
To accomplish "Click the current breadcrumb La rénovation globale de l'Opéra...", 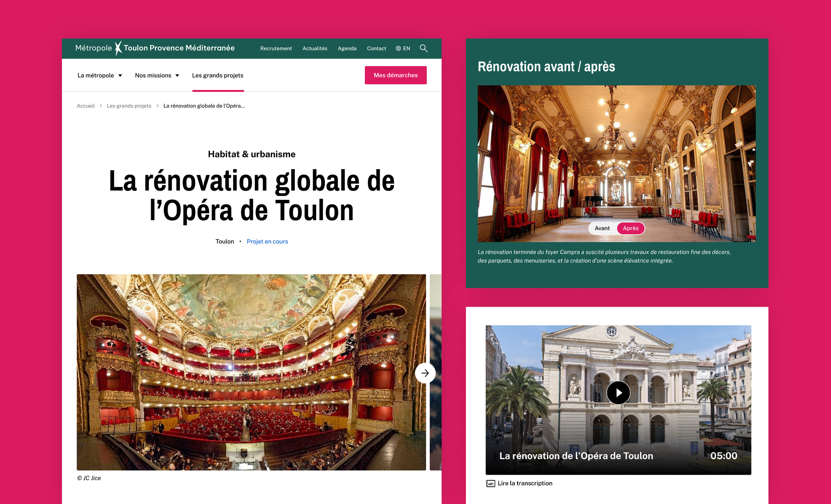I will (204, 106).
